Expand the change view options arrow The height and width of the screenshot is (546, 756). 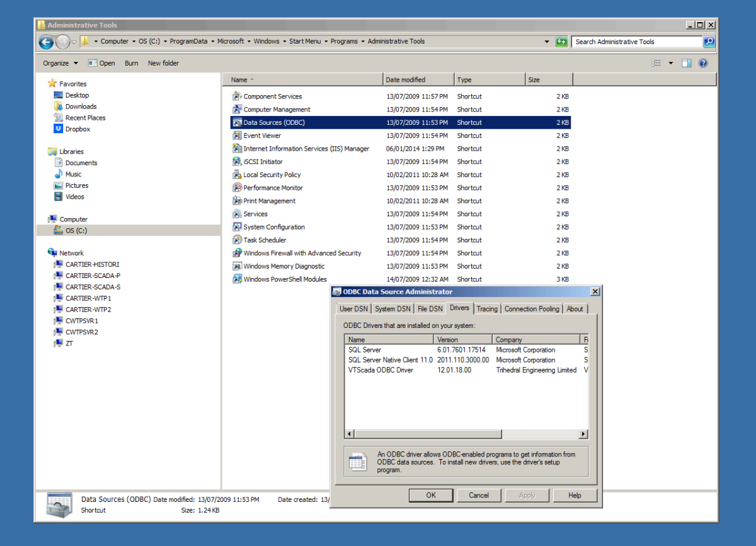670,63
